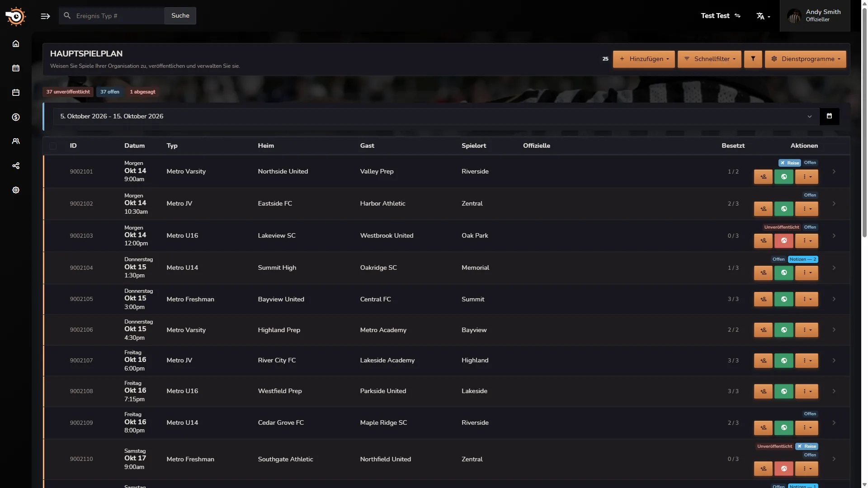Screen dimensions: 868x488
Task: Click the Sun logo at top left
Action: (16, 17)
